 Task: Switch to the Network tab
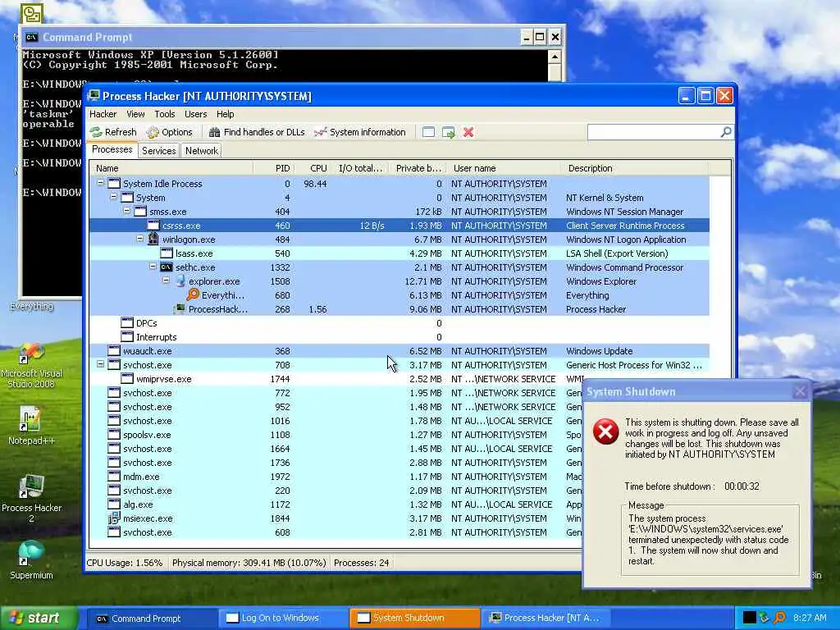coord(202,151)
